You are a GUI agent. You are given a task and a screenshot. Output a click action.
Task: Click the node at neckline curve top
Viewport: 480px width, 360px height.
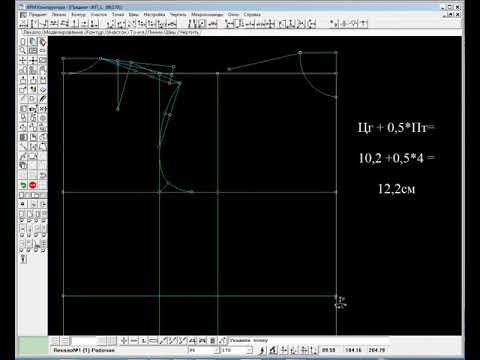[x=300, y=53]
